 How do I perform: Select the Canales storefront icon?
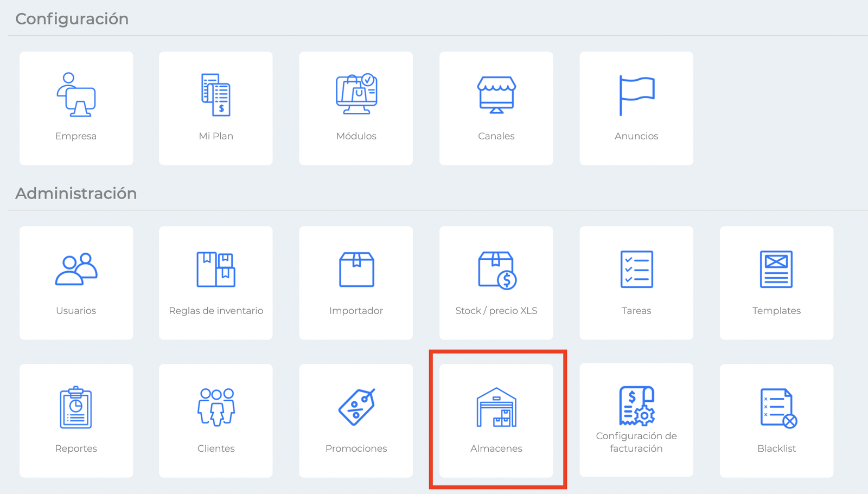496,95
